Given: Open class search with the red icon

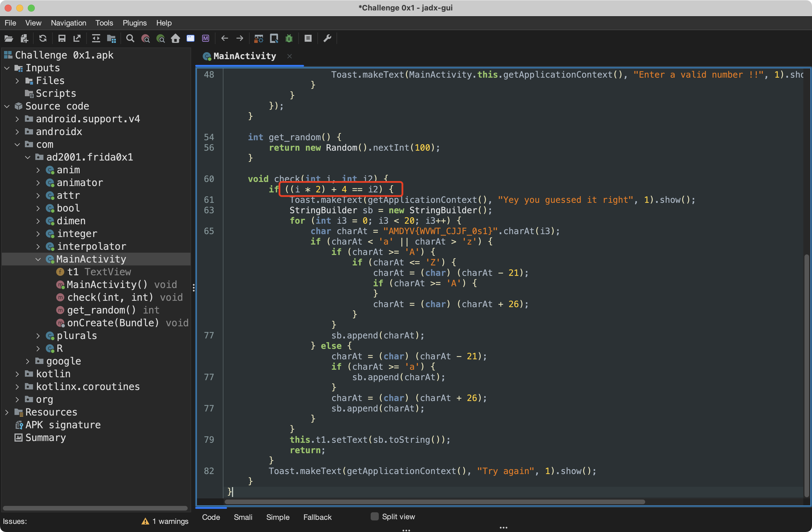Looking at the screenshot, I should 146,38.
